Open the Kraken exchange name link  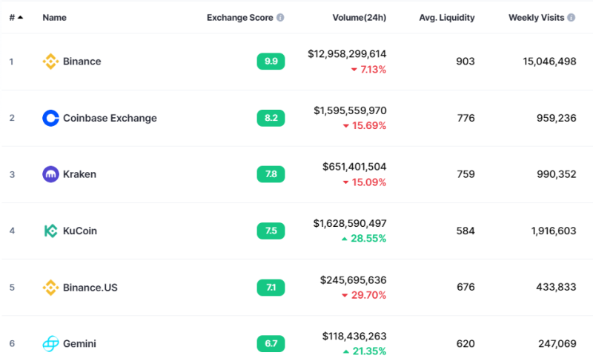tap(79, 174)
